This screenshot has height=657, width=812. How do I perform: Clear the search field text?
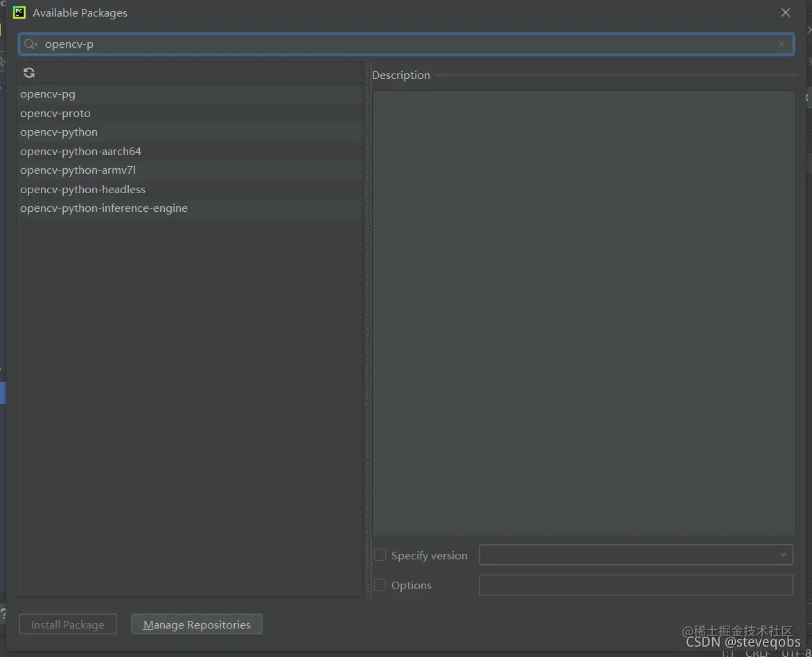coord(782,44)
